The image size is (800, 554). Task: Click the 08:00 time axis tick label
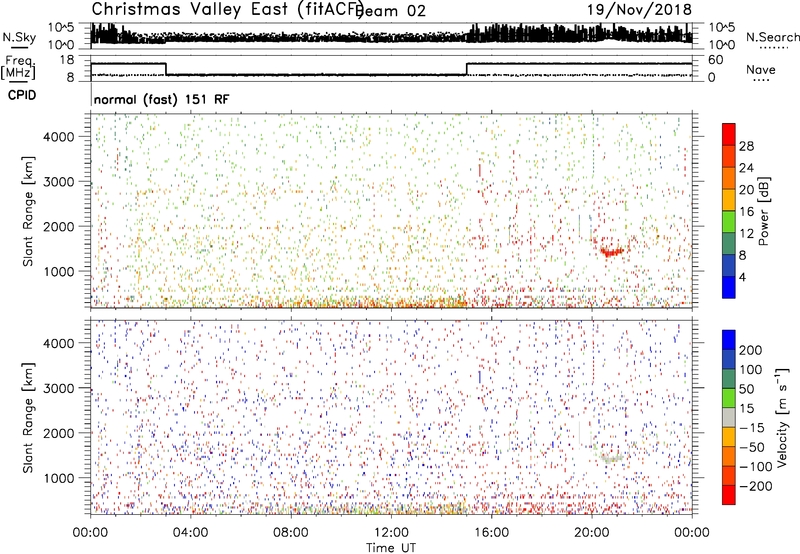(x=291, y=533)
